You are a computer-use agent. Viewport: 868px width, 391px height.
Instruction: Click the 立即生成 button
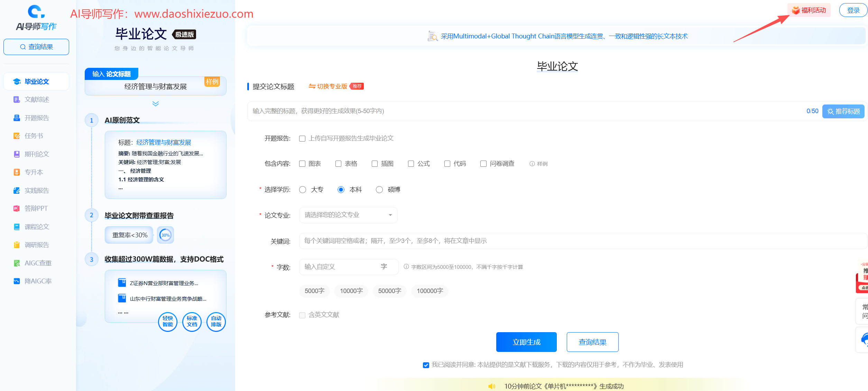pyautogui.click(x=526, y=342)
